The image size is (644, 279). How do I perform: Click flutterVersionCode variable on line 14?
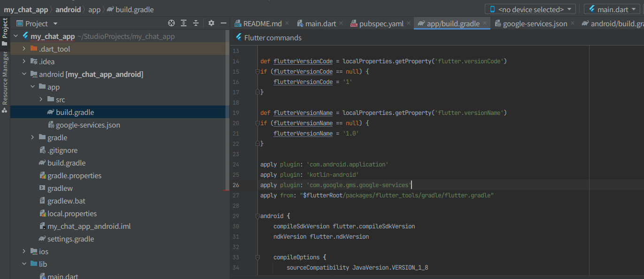click(303, 61)
